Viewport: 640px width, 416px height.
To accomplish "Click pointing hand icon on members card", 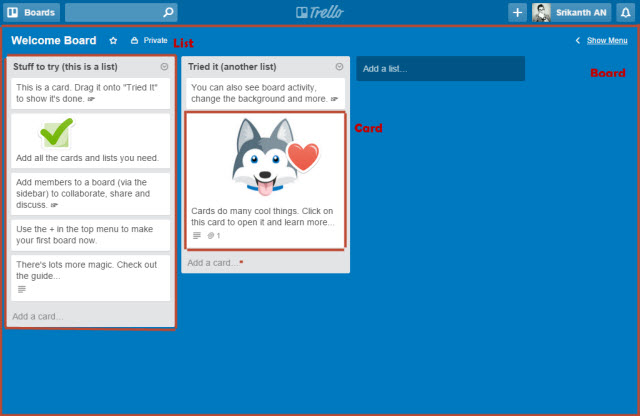I will [54, 205].
